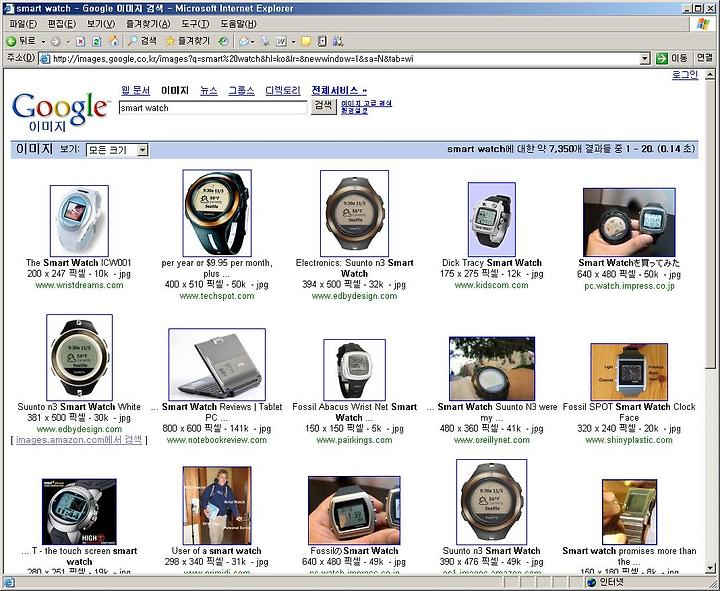Open the Smart Watch ICW001 thumbnail
This screenshot has height=591, width=720.
click(x=79, y=221)
